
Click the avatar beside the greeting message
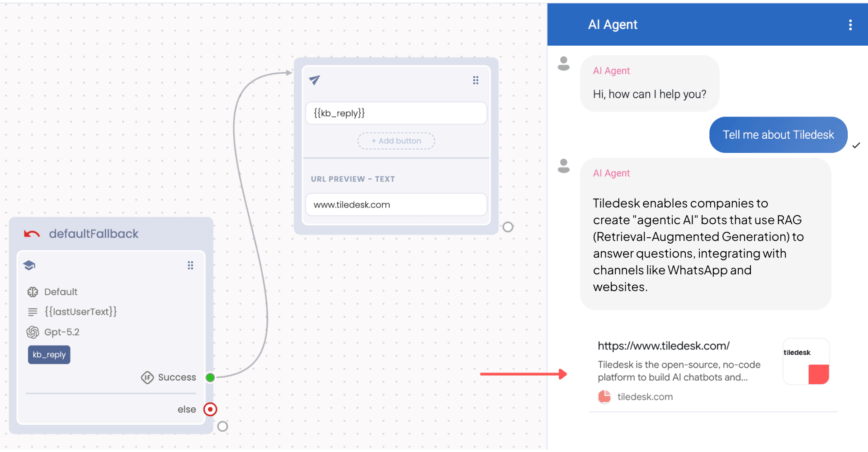tap(564, 64)
